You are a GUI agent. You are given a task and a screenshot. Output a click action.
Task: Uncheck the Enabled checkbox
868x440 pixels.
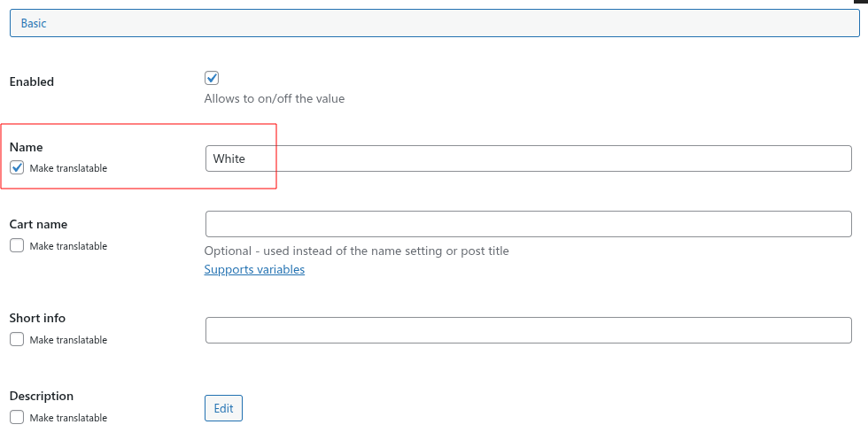[212, 78]
